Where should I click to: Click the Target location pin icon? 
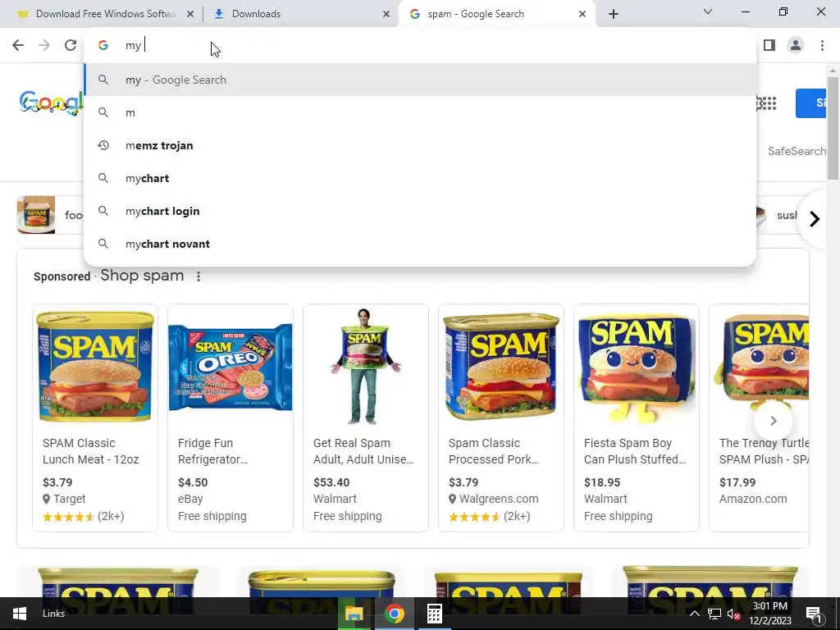tap(47, 499)
